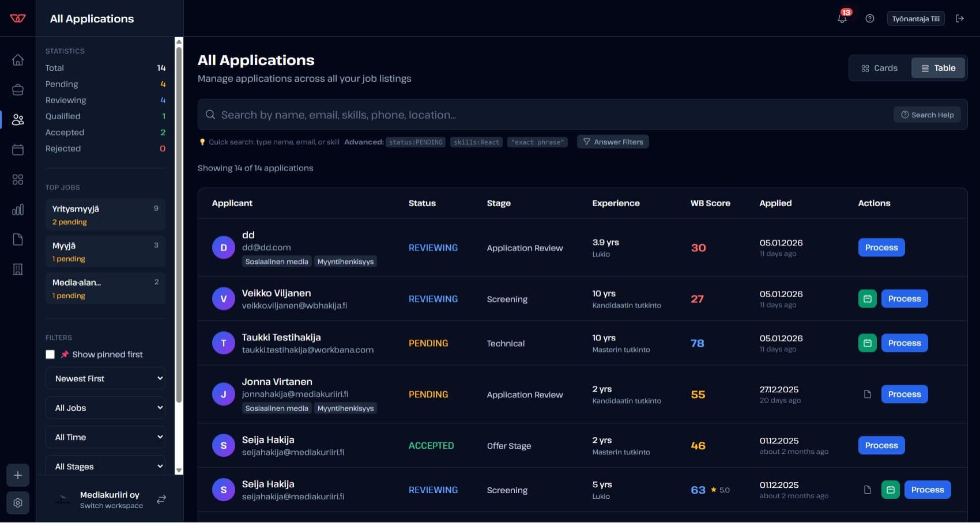Image resolution: width=980 pixels, height=523 pixels.
Task: Open the bar chart analytics sidebar icon
Action: click(18, 210)
